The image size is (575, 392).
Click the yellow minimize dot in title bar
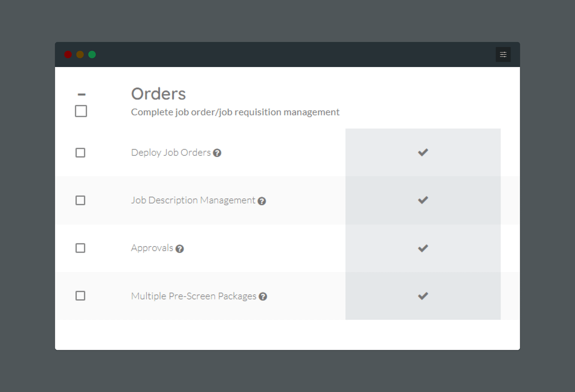tap(80, 54)
